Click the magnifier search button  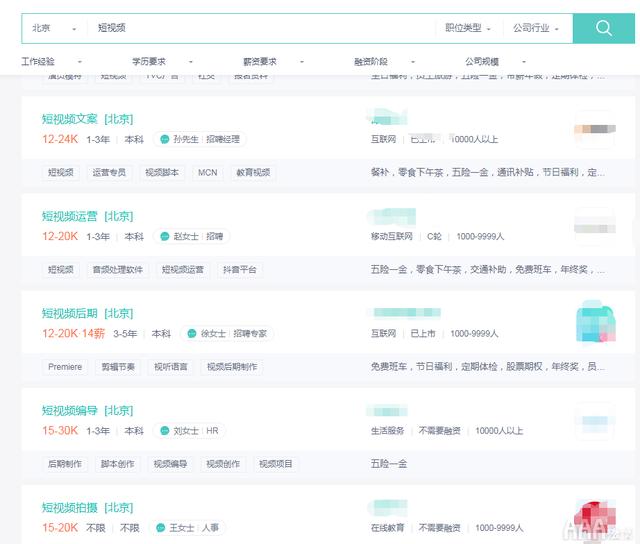(604, 28)
